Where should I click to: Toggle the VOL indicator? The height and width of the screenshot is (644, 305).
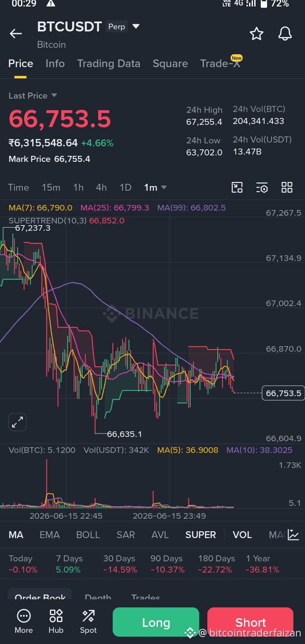click(242, 535)
